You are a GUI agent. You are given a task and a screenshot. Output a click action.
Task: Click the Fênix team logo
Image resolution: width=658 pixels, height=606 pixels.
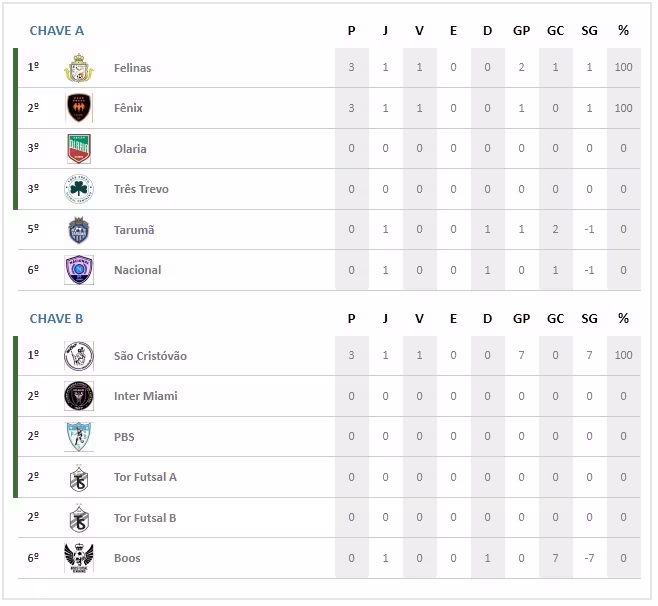[79, 108]
